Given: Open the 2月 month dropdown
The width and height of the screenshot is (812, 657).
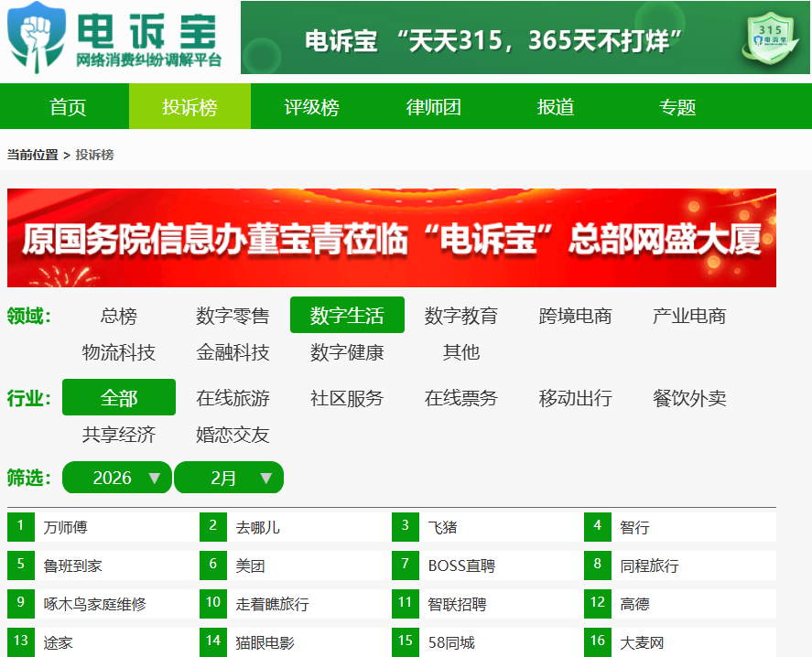Looking at the screenshot, I should [229, 478].
